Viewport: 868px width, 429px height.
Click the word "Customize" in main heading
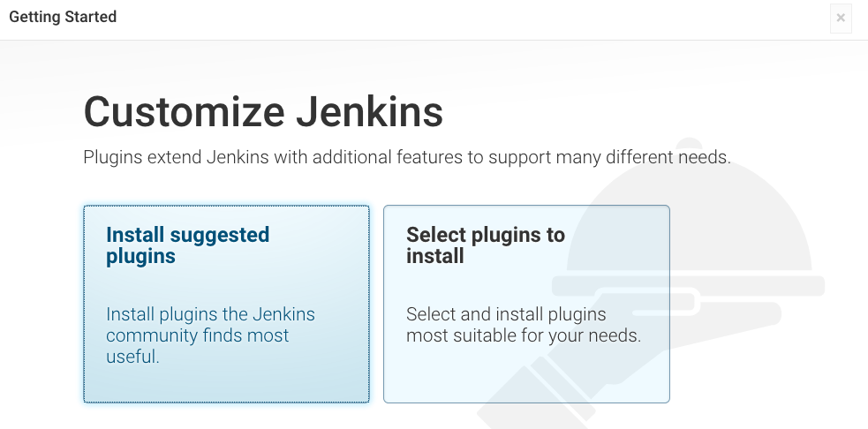click(x=184, y=112)
